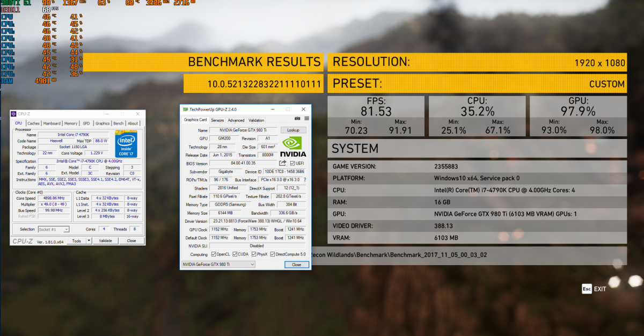Switch to the Mainboard tab in CPU-Z
Viewport: 644px width, 336px height.
[52, 123]
